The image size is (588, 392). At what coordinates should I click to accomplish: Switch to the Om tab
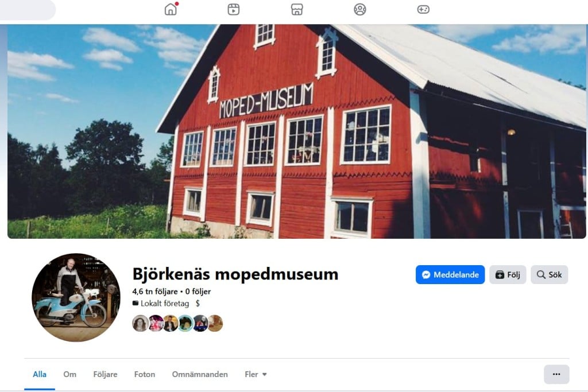point(69,374)
